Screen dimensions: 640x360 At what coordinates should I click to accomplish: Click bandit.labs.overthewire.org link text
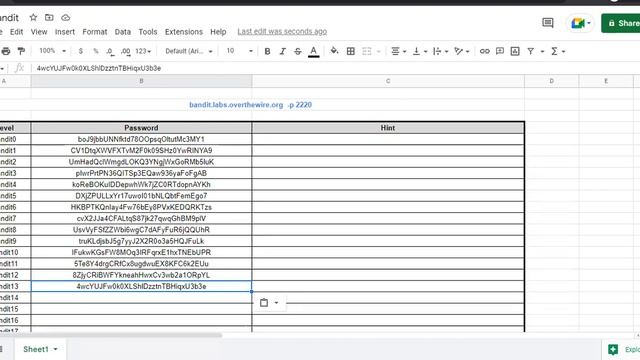click(236, 105)
